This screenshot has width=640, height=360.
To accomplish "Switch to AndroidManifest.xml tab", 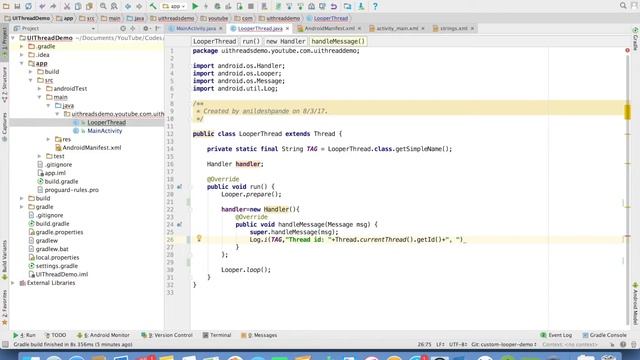I will point(329,29).
